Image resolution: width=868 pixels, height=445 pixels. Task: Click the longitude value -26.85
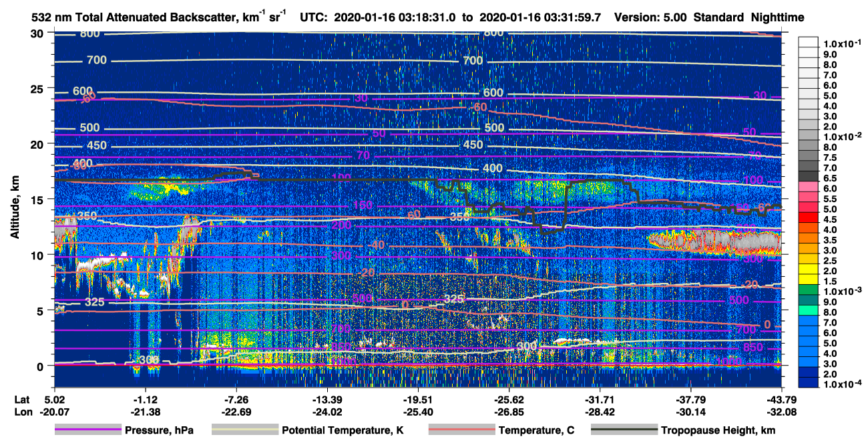click(x=508, y=412)
